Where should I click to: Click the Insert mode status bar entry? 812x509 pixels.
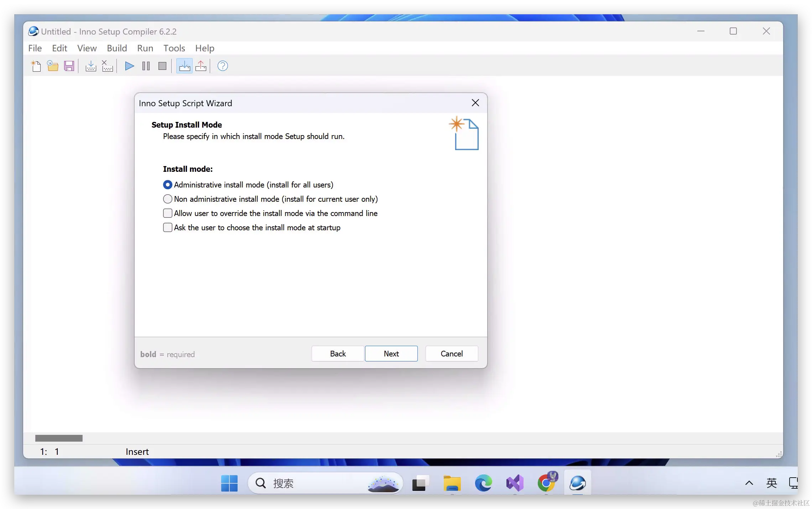click(x=137, y=452)
